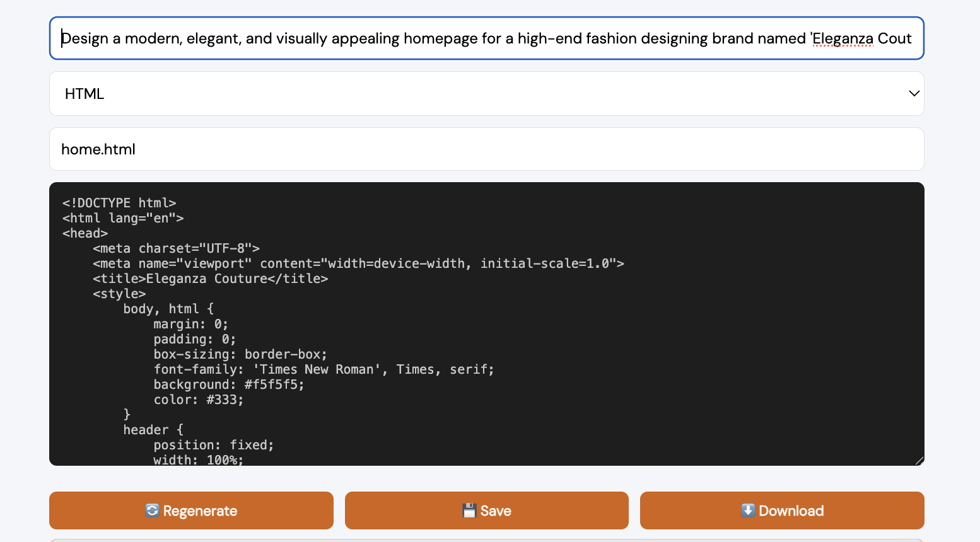Viewport: 980px width, 542px height.
Task: Click the box-sizing border-box line
Action: click(x=240, y=354)
